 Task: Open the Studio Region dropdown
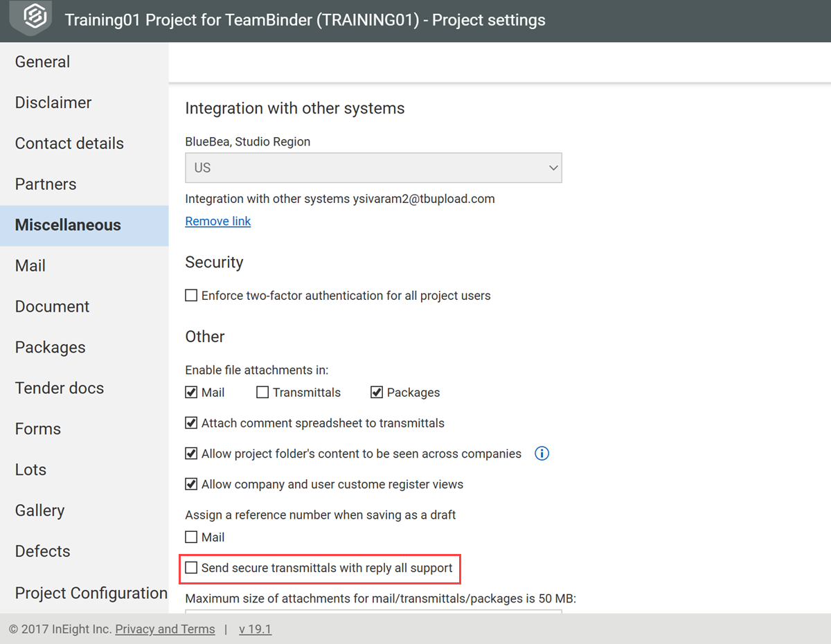coord(373,168)
